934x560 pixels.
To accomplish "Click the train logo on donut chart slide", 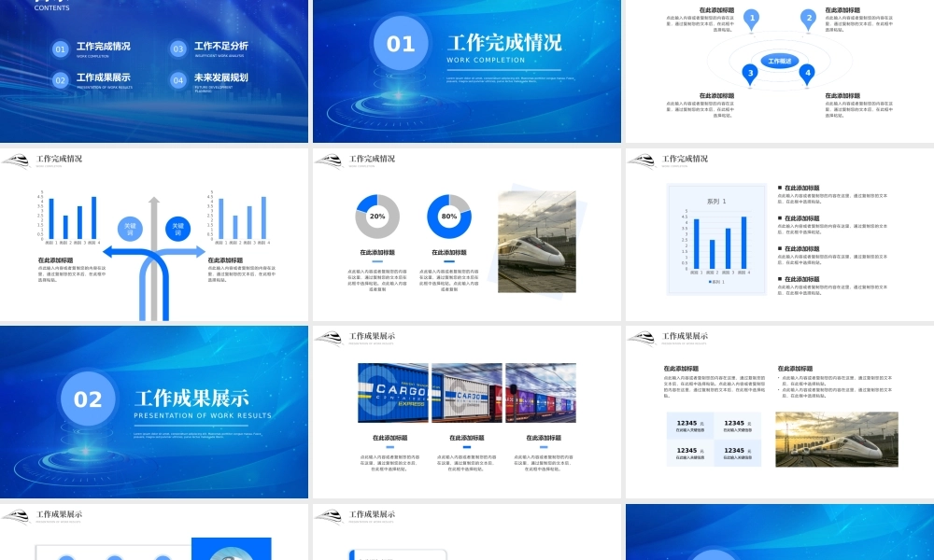I will pyautogui.click(x=329, y=161).
